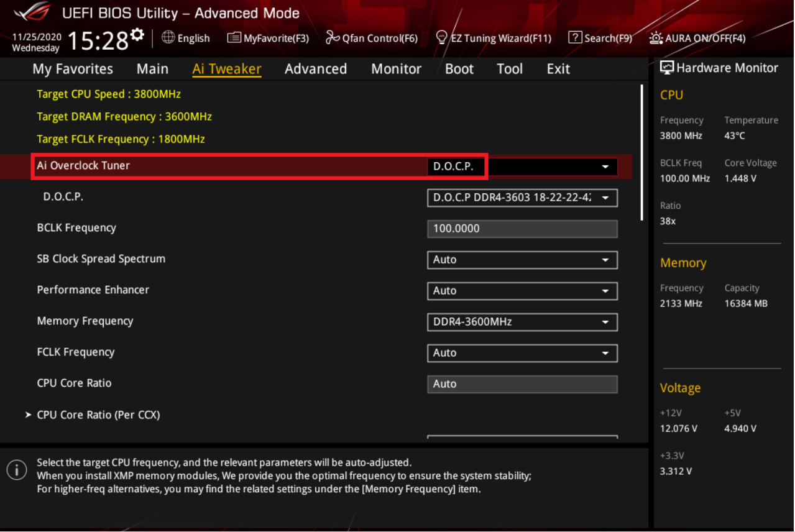795x532 pixels.
Task: Select the Ai Tweaker tab
Action: [227, 69]
